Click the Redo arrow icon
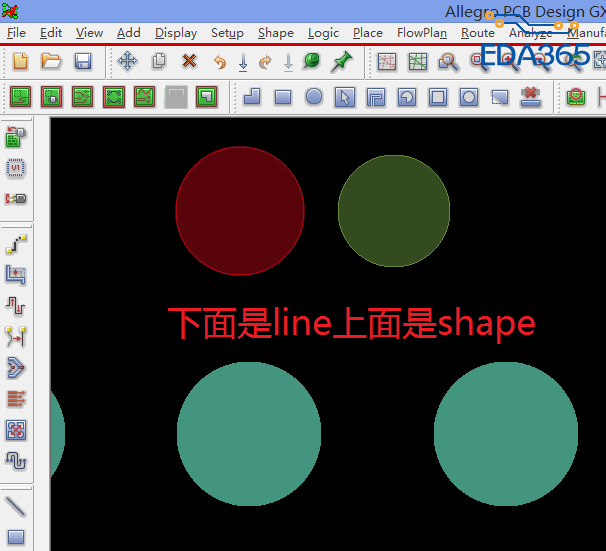 (x=265, y=62)
